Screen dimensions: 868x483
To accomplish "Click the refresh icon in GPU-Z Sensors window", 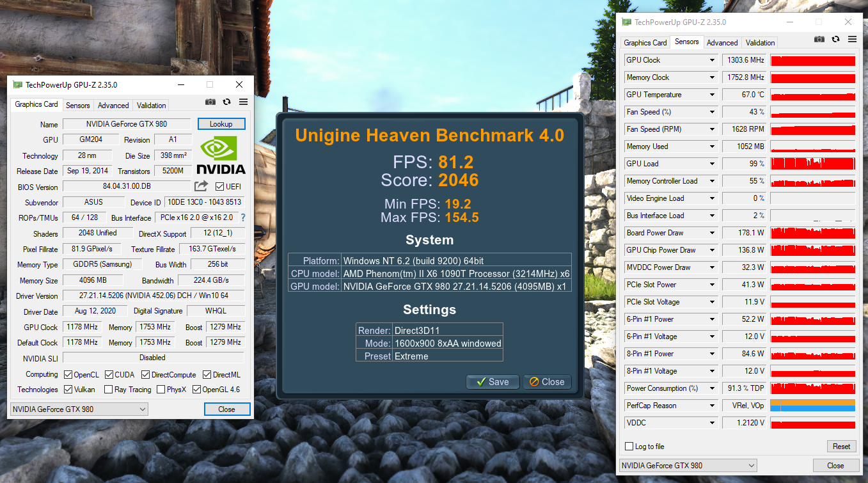I will [835, 39].
